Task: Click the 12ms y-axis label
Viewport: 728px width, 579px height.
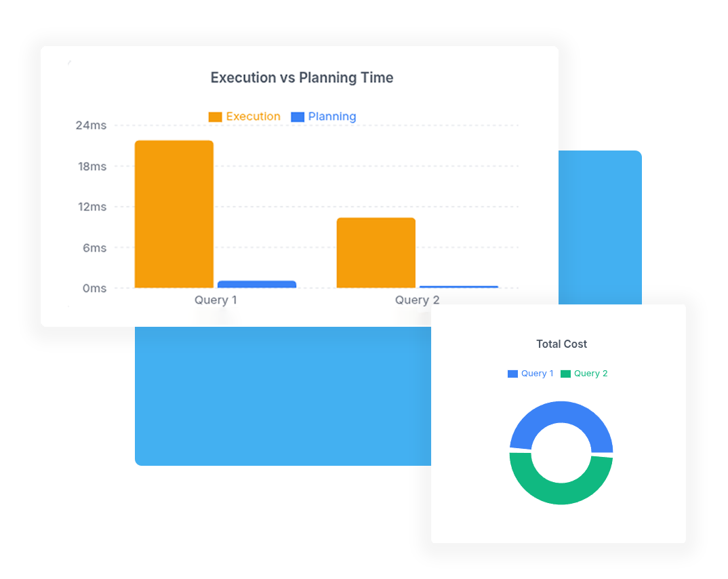Action: coord(91,207)
